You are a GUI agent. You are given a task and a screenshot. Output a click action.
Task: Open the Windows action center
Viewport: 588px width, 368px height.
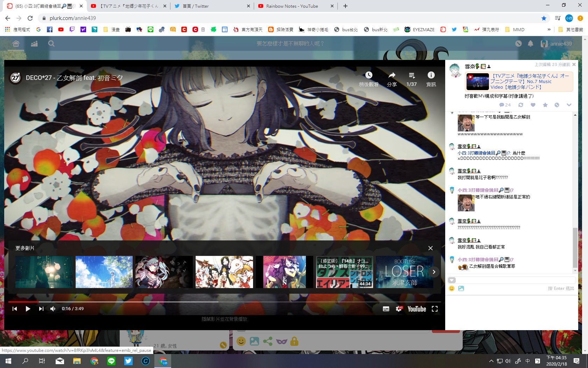576,361
